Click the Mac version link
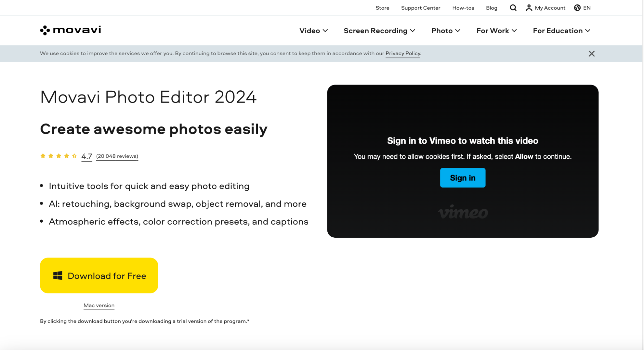This screenshot has height=350, width=644. pos(99,305)
